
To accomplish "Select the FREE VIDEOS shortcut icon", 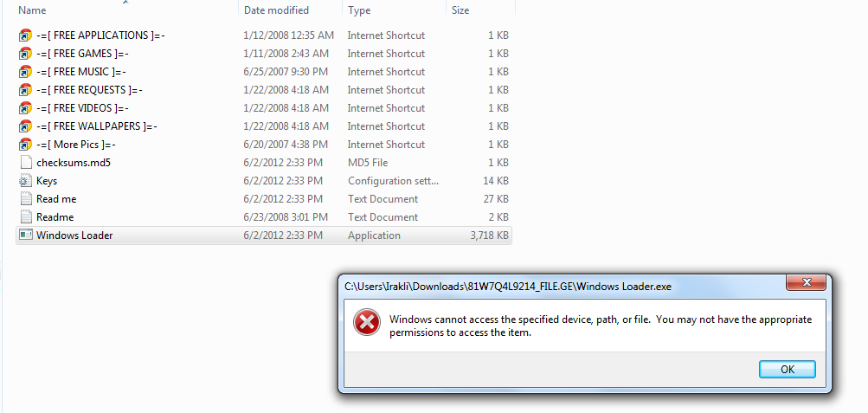I will pyautogui.click(x=25, y=108).
